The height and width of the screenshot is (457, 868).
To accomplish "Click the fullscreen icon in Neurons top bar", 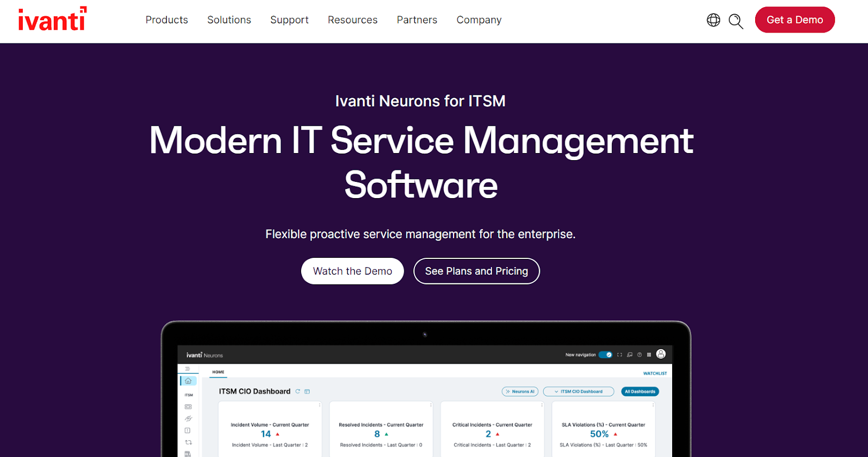I will 620,355.
